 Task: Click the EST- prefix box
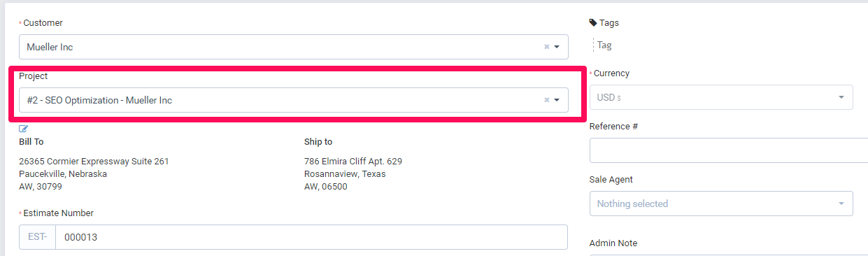point(38,237)
